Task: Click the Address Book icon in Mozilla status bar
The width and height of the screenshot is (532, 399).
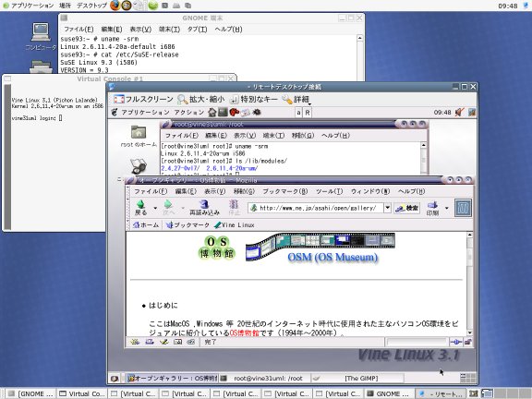Action: (177, 342)
